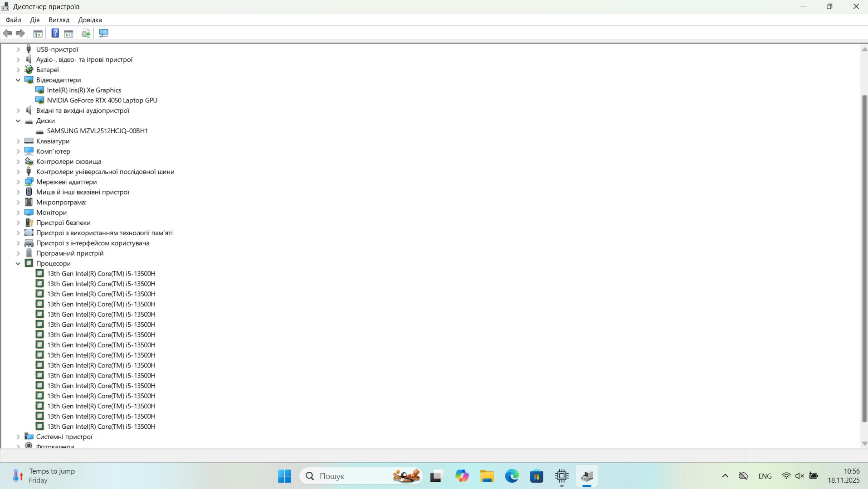Image resolution: width=868 pixels, height=489 pixels.
Task: Select NVIDIA GeForce RTX 4050 Laptop GPU
Action: click(x=102, y=100)
